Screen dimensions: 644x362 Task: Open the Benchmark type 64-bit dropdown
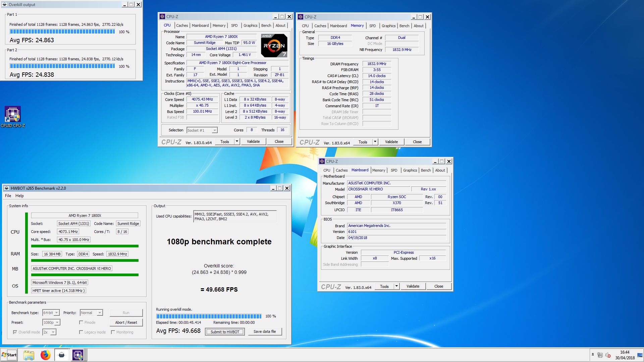[51, 313]
